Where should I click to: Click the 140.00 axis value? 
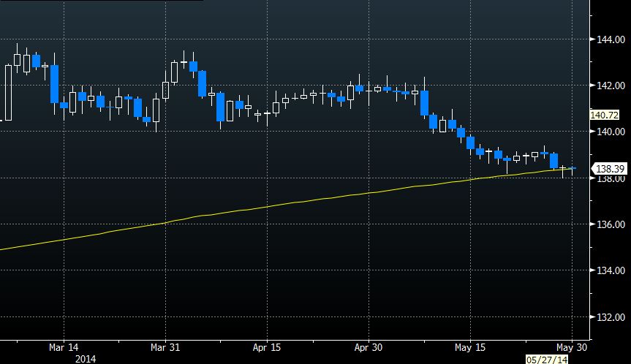pos(611,132)
